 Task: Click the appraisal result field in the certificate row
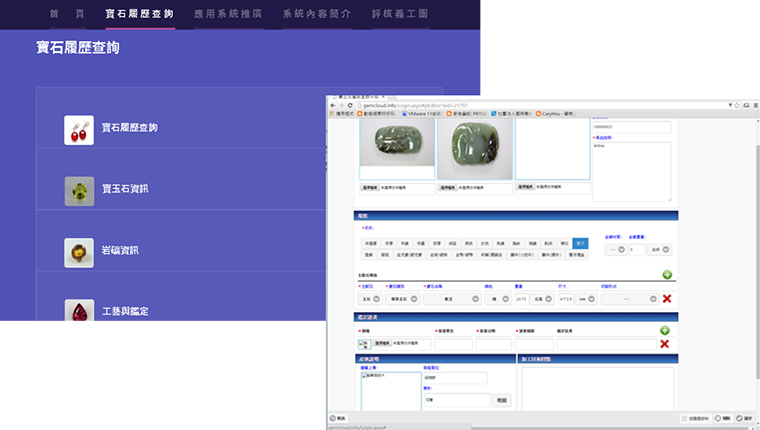tap(606, 344)
